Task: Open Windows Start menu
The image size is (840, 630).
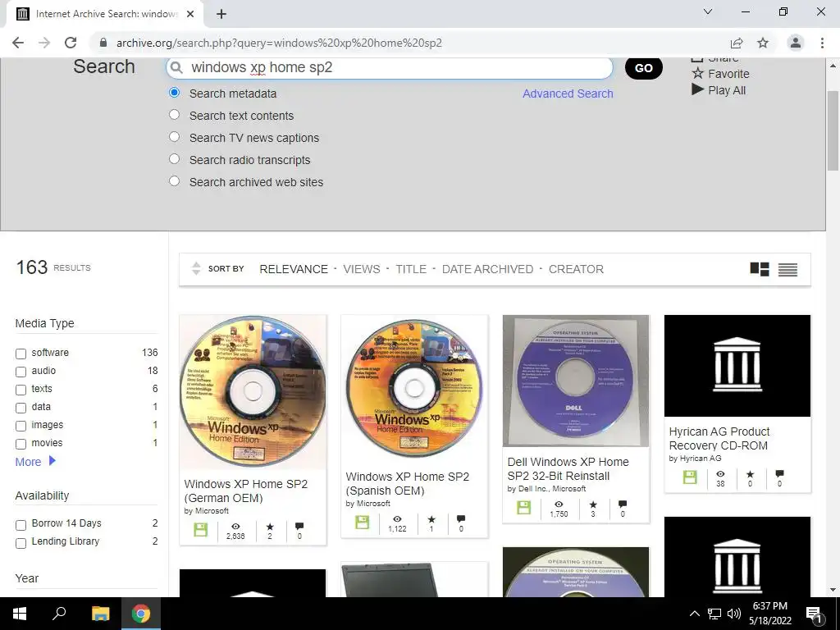Action: tap(20, 614)
